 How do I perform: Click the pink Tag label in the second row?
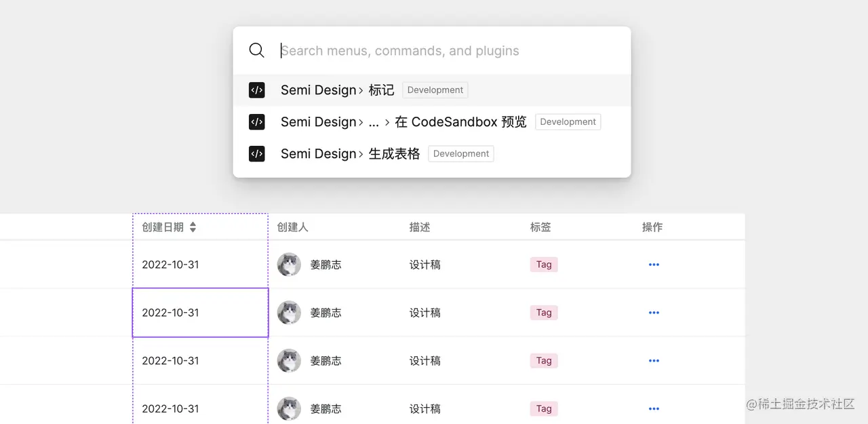(544, 313)
